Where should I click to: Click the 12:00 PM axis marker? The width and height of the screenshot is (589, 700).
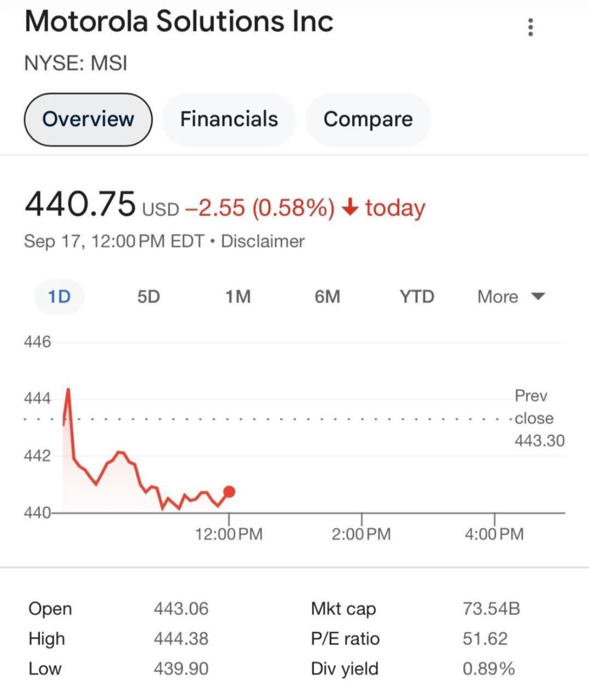[x=229, y=533]
